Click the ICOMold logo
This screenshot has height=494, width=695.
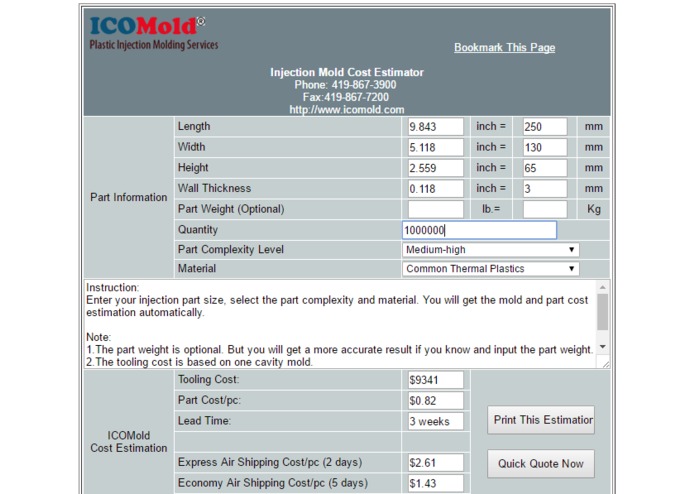pos(153,33)
